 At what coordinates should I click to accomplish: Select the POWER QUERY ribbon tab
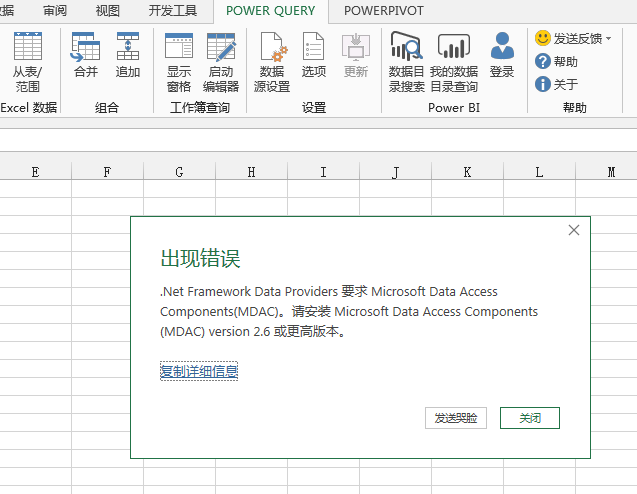271,11
